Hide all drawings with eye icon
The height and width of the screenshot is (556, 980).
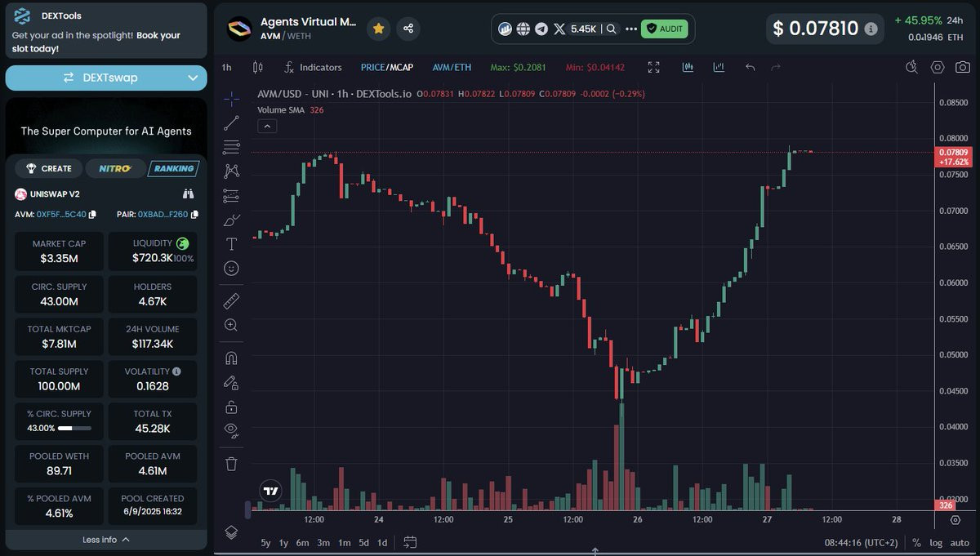pos(231,429)
